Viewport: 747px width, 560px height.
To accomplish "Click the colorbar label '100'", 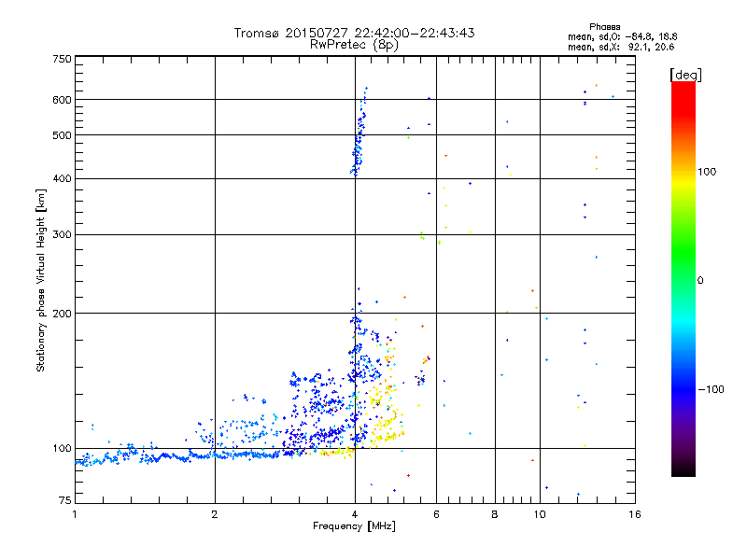I will [x=707, y=172].
